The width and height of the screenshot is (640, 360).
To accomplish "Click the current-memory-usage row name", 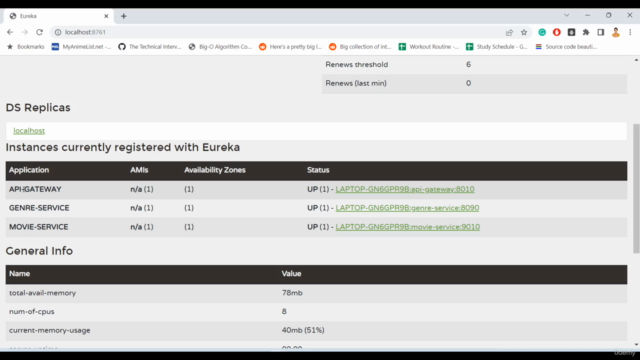I will click(x=49, y=331).
